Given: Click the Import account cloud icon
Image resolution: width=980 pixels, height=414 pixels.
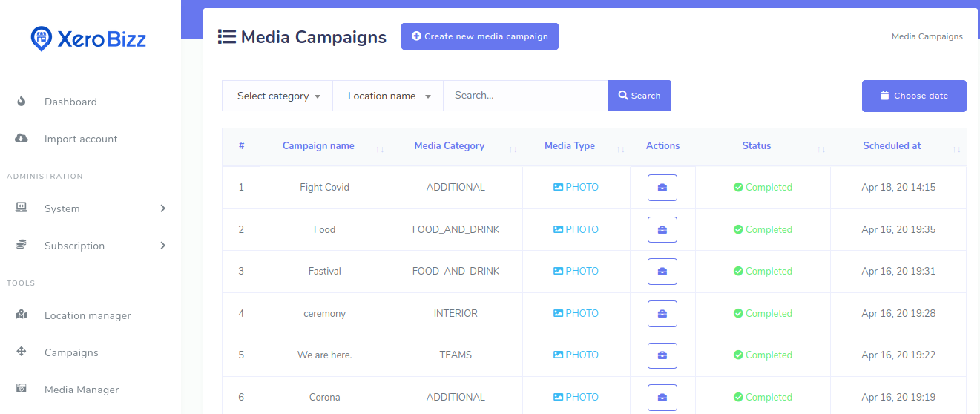Looking at the screenshot, I should tap(22, 139).
